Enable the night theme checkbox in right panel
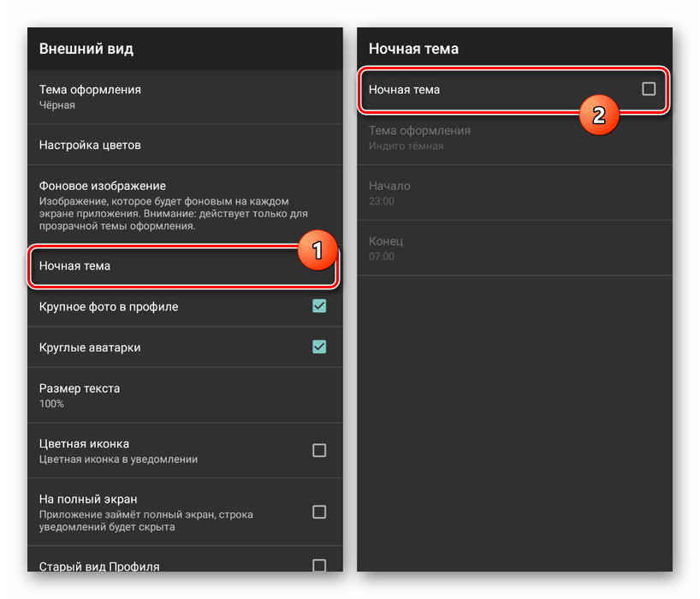The height and width of the screenshot is (599, 700). tap(649, 89)
